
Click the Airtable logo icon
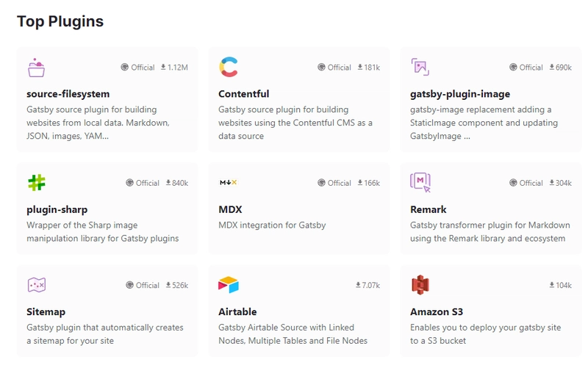(x=229, y=285)
